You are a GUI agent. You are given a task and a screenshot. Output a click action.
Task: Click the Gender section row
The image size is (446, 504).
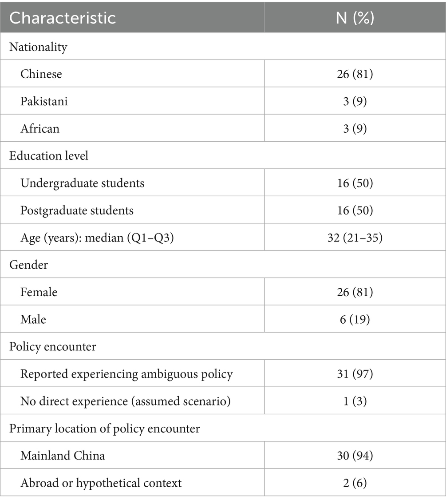coord(28,265)
